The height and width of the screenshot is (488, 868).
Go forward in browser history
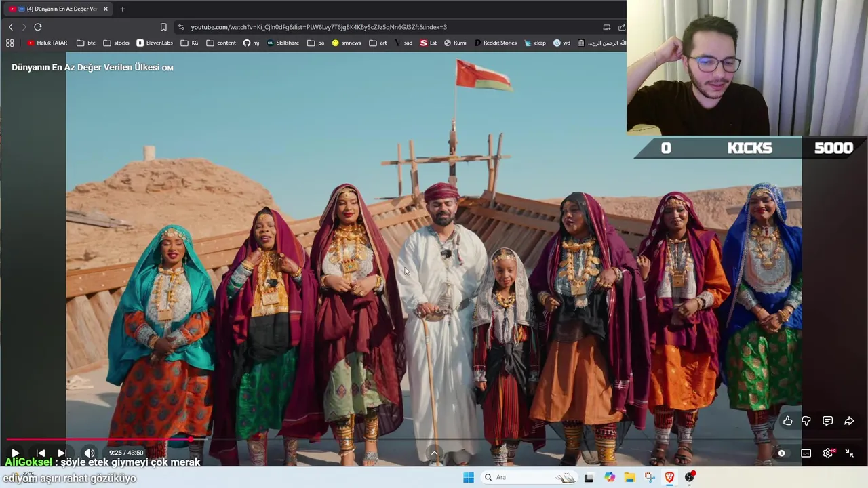pyautogui.click(x=24, y=27)
